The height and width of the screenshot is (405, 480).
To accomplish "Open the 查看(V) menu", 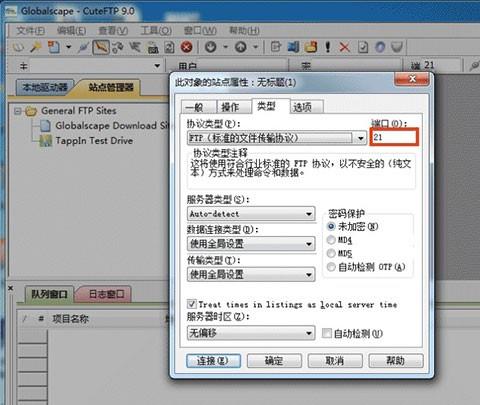I will [113, 31].
